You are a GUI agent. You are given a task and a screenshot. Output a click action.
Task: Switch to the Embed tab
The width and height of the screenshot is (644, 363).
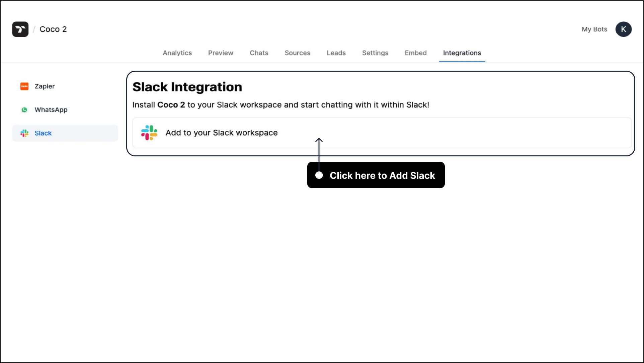coord(415,53)
